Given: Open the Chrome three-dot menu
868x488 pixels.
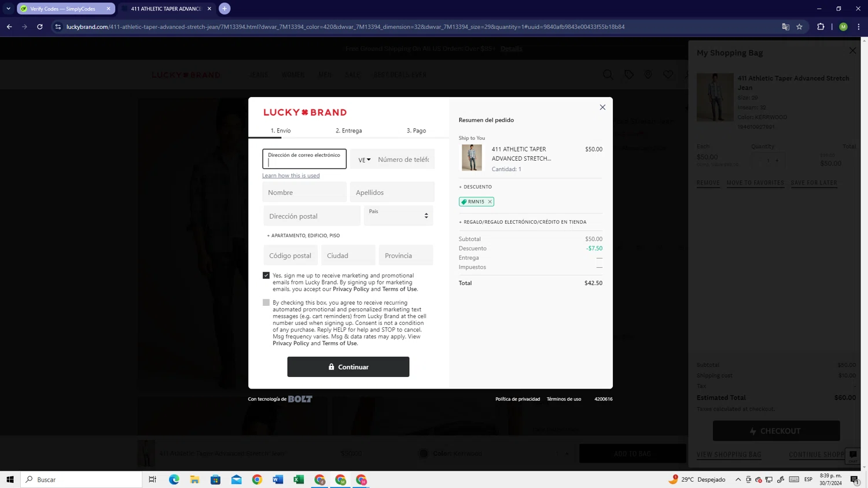Looking at the screenshot, I should [x=859, y=27].
